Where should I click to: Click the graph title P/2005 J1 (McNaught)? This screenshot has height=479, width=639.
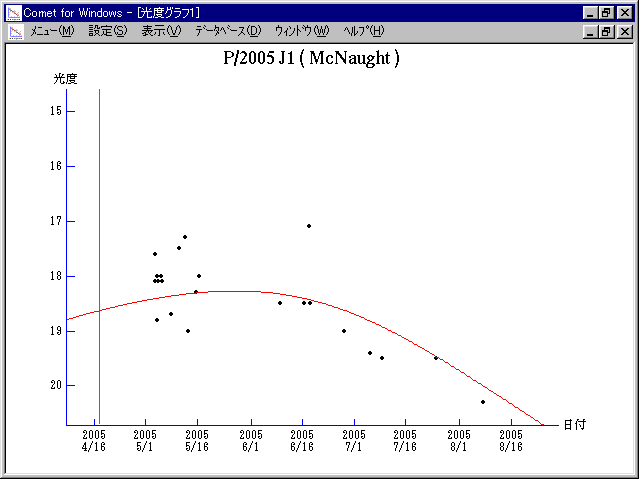311,58
